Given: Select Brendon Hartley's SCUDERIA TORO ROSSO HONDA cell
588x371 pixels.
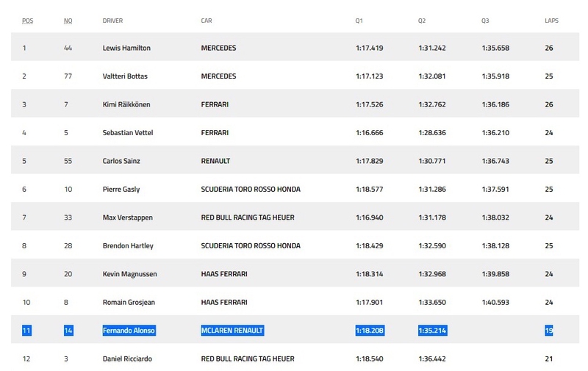Looking at the screenshot, I should (251, 246).
